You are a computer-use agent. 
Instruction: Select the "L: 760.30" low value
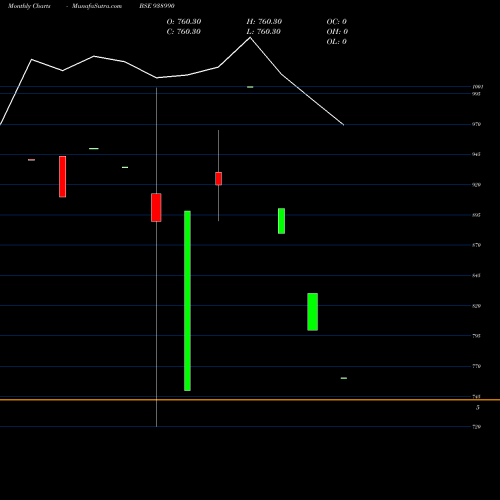tap(264, 32)
